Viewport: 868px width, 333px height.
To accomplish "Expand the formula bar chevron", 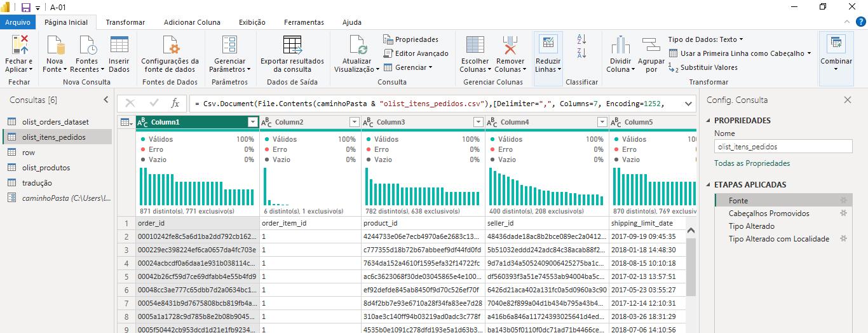I will point(687,103).
